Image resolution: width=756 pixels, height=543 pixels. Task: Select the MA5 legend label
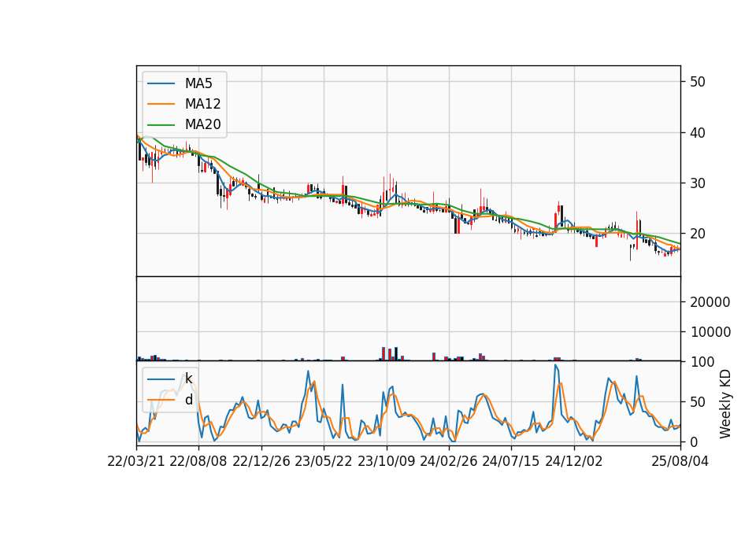tap(198, 83)
